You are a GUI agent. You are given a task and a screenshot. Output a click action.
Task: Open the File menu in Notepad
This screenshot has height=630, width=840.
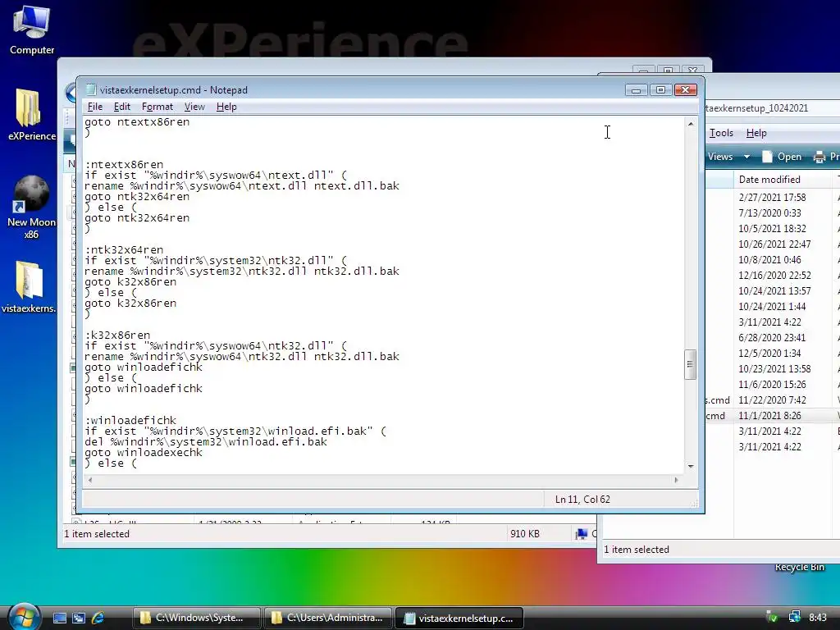95,107
